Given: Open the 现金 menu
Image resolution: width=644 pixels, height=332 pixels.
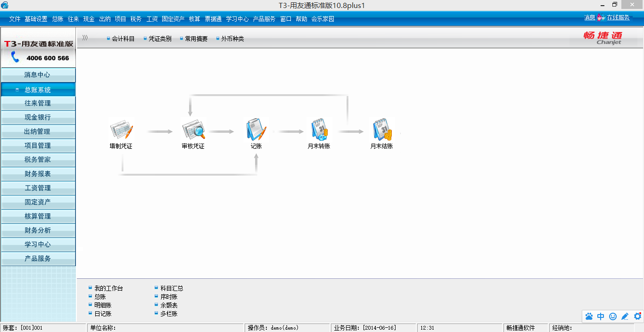Looking at the screenshot, I should coord(89,19).
